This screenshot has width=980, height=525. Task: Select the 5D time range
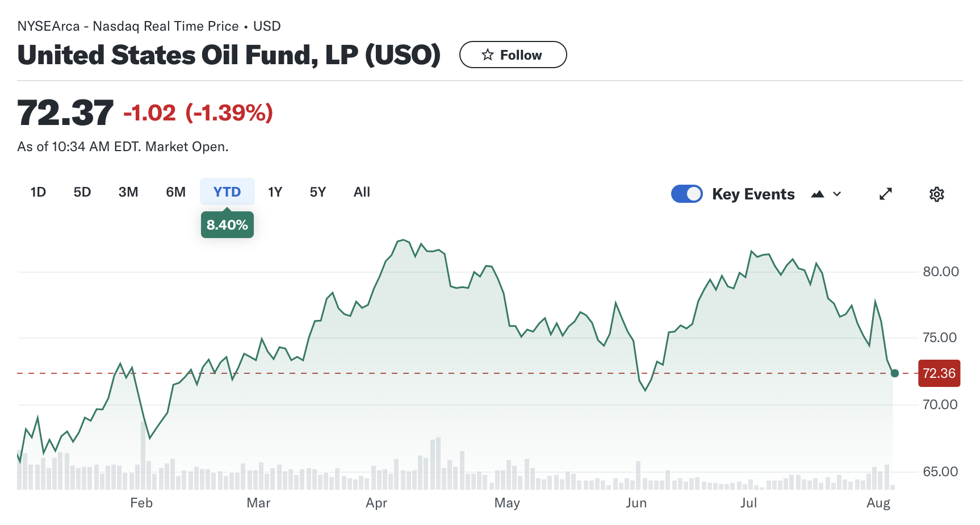tap(82, 192)
